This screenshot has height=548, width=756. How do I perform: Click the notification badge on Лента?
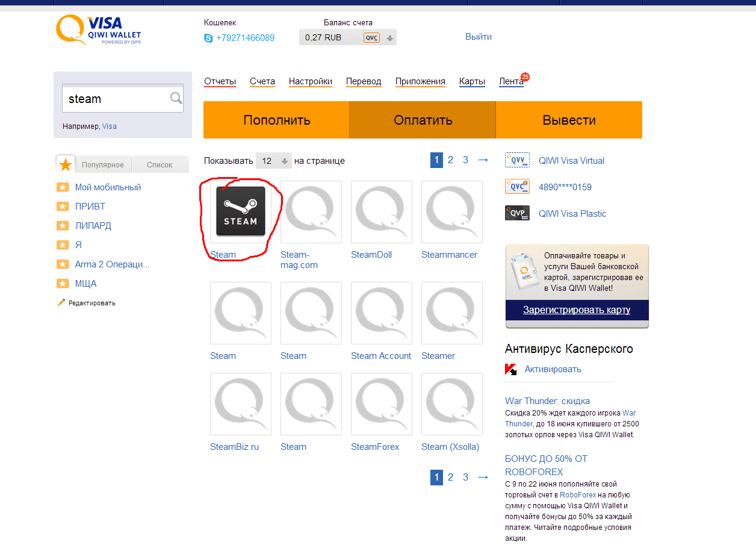525,77
